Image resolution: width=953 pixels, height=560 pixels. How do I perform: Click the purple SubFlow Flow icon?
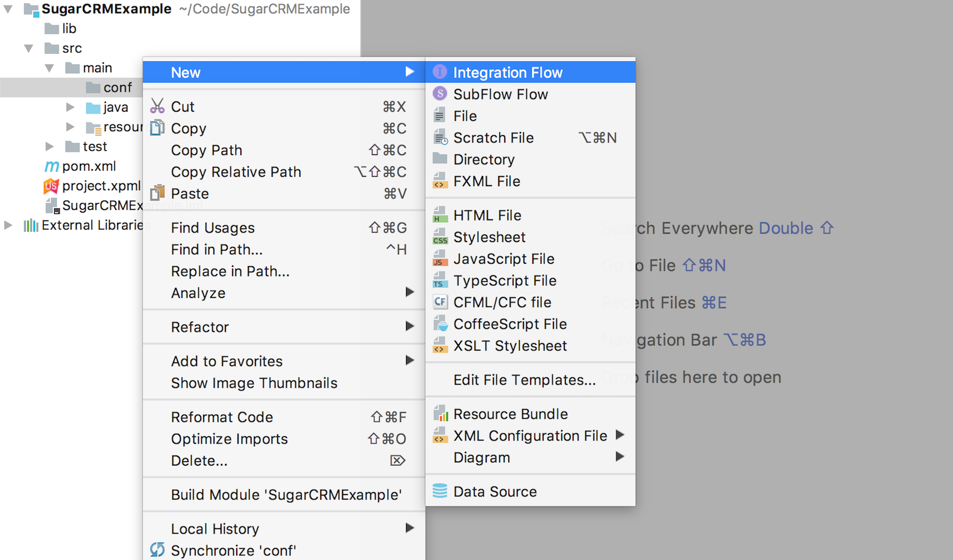(440, 94)
